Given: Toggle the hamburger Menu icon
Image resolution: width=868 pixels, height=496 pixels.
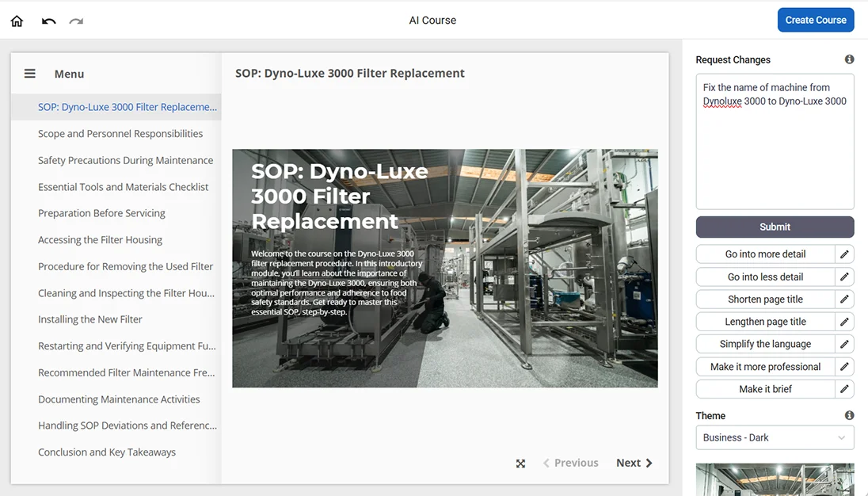Looking at the screenshot, I should click(30, 74).
